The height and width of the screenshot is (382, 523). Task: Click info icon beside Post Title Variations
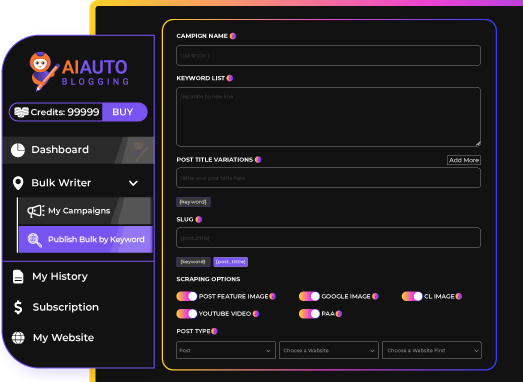click(x=258, y=159)
